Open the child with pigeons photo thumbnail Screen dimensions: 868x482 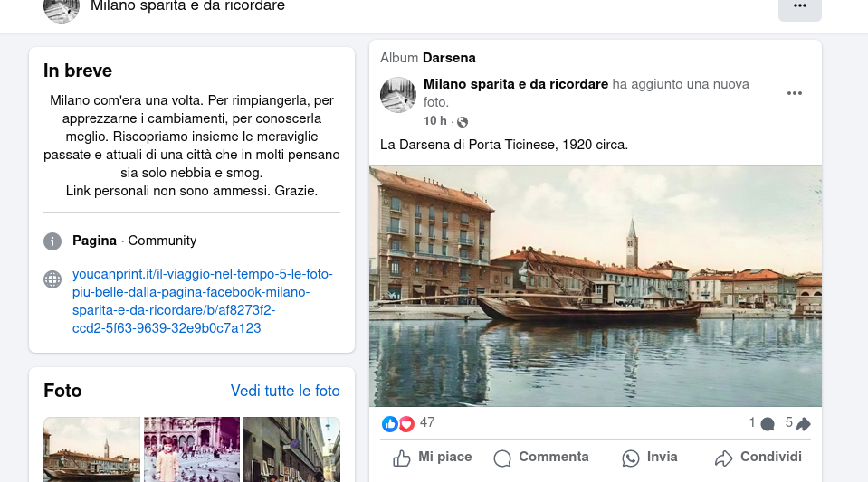point(192,449)
